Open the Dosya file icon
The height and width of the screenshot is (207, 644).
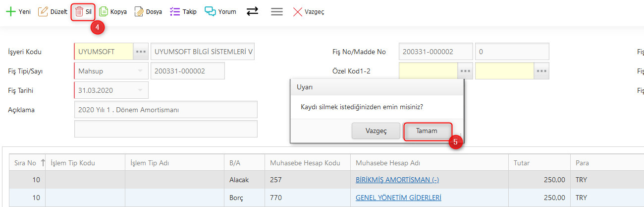[x=139, y=11]
